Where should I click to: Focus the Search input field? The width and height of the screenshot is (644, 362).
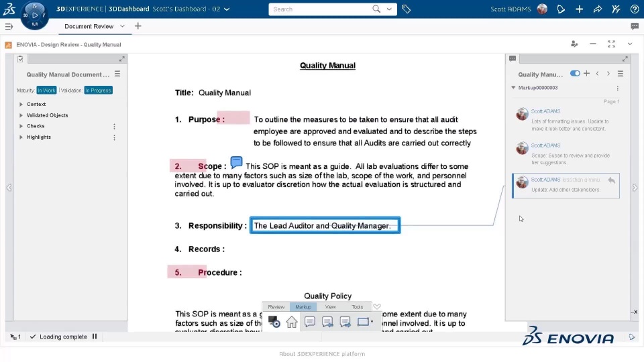pos(321,9)
